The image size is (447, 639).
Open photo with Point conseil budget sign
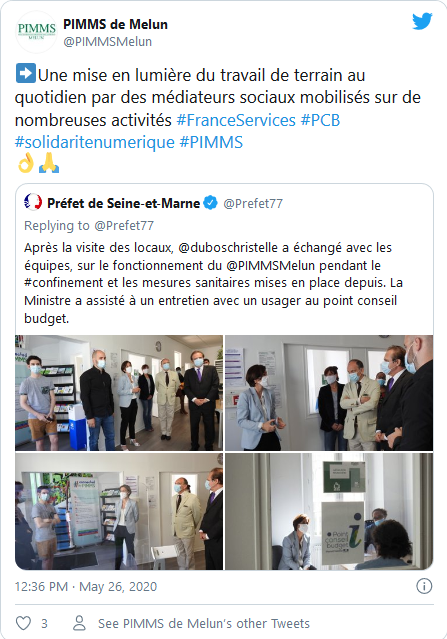(x=329, y=511)
